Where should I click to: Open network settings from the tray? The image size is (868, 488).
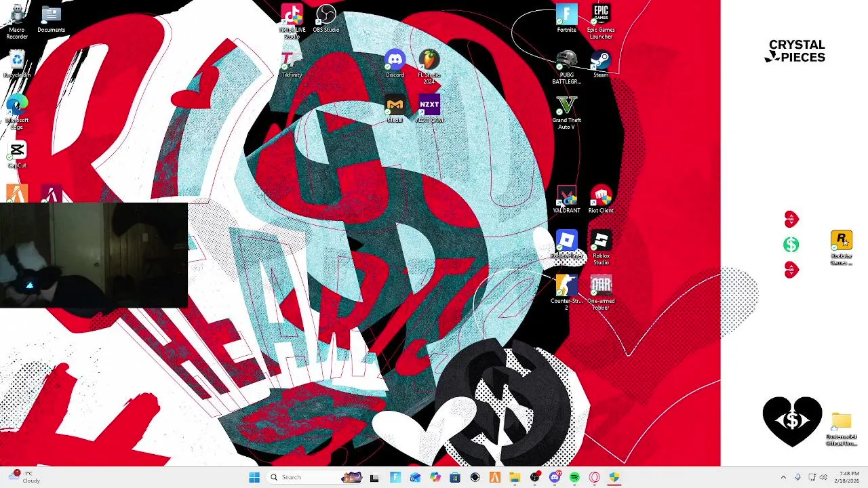click(x=812, y=477)
